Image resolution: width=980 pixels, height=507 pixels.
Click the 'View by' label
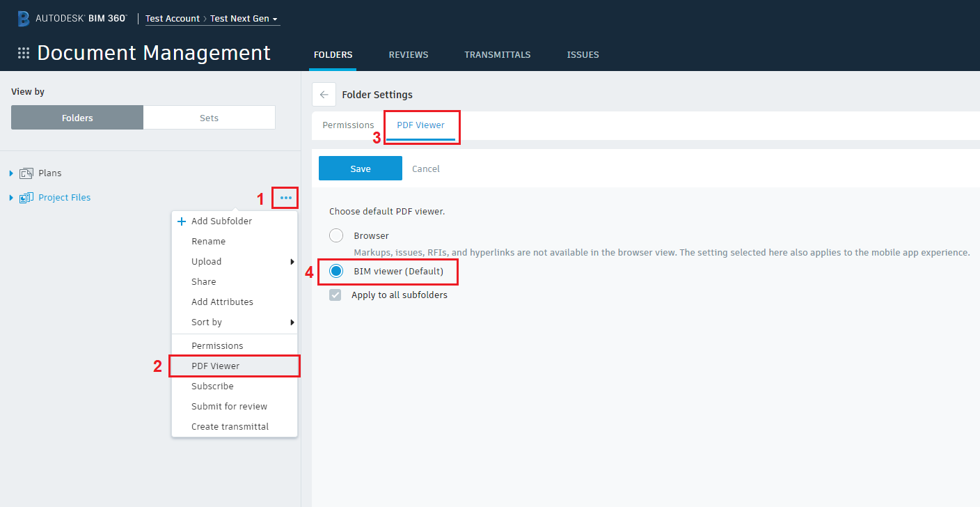28,92
